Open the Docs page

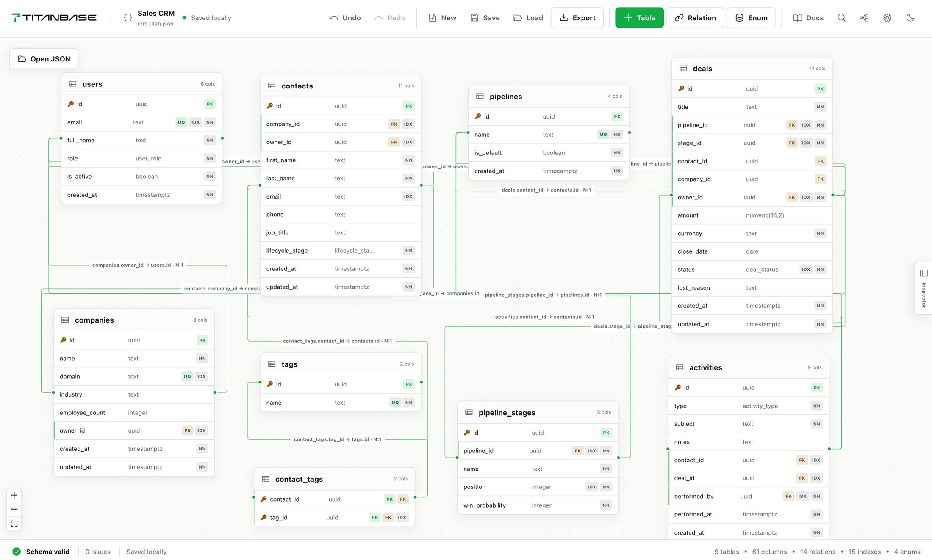tap(808, 18)
